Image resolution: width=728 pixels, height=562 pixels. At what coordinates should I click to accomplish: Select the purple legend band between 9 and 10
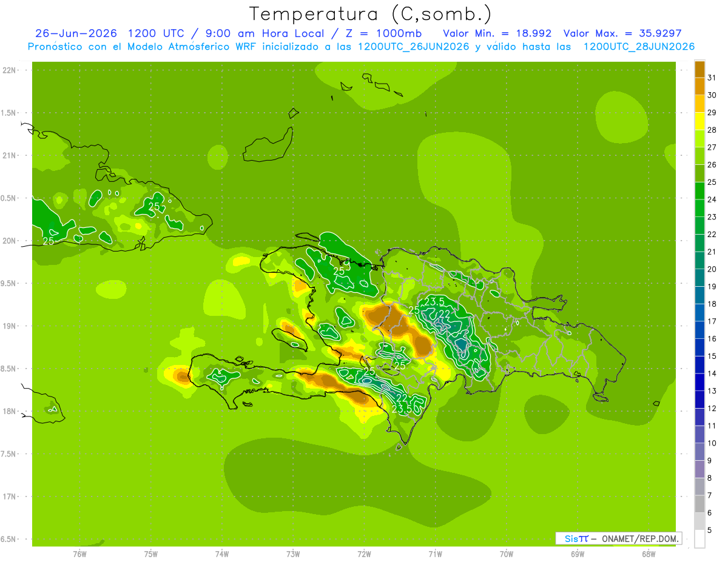699,452
